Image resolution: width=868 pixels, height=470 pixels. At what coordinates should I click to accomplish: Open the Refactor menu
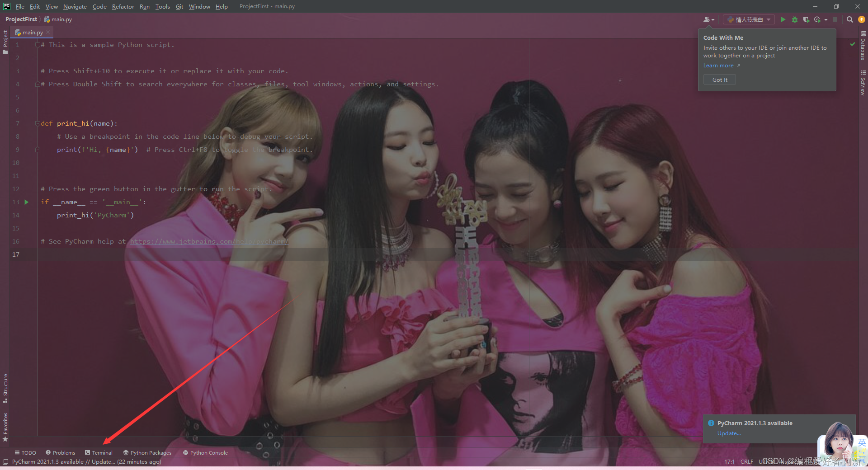(123, 6)
